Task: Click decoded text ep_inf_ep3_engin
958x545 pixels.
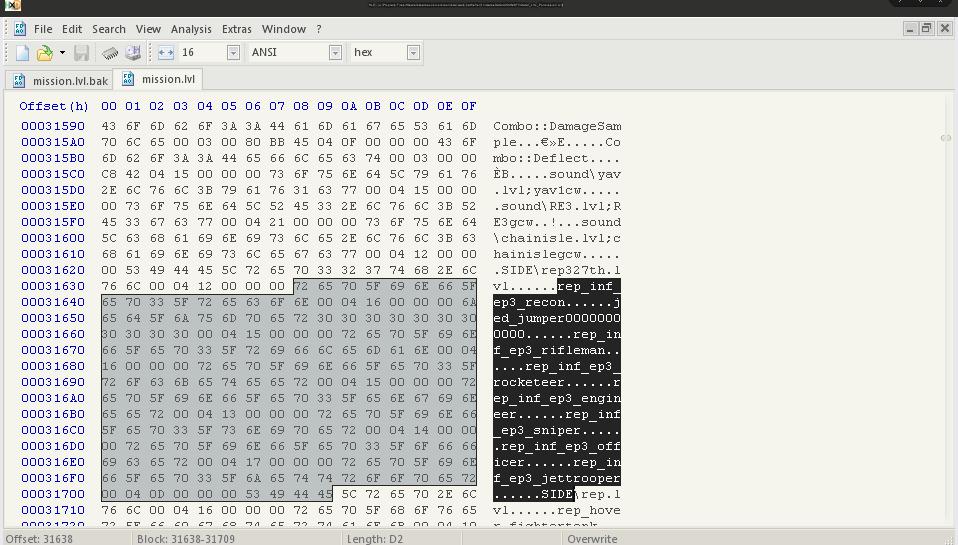Action: coord(557,398)
